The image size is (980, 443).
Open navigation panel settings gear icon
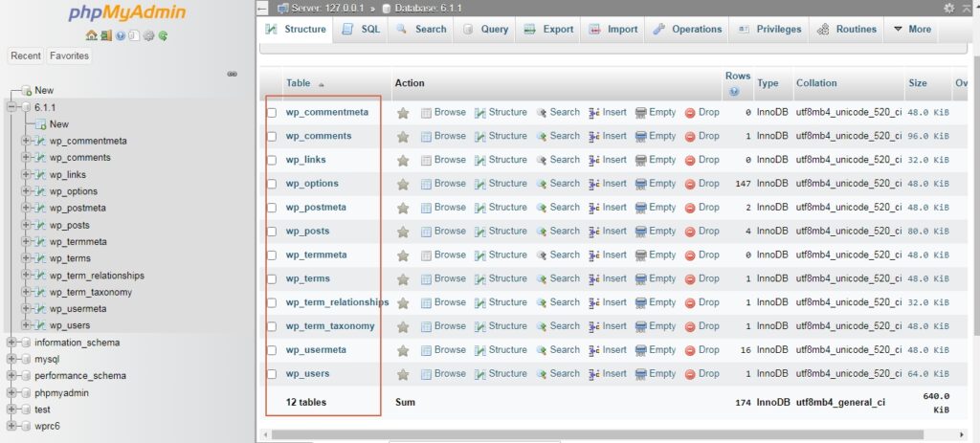tap(148, 35)
